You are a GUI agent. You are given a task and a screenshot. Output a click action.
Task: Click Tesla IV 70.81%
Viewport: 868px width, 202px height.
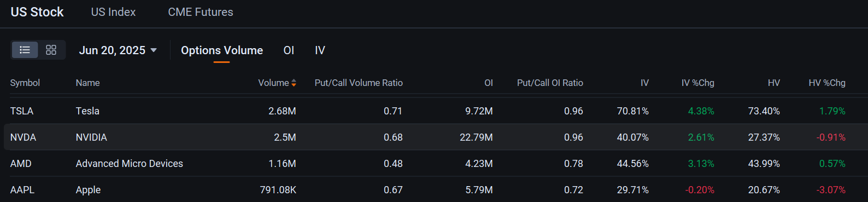pos(633,111)
